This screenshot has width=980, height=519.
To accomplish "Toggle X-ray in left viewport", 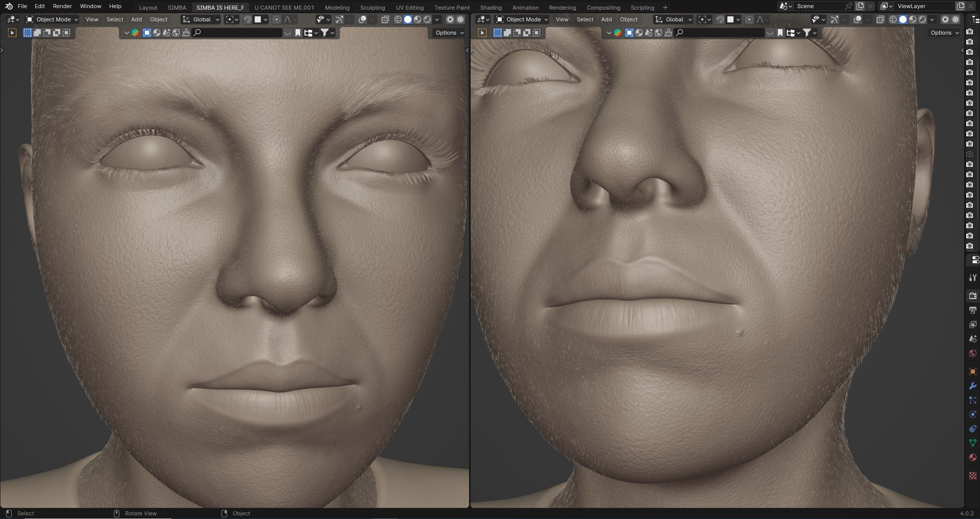I will [385, 19].
